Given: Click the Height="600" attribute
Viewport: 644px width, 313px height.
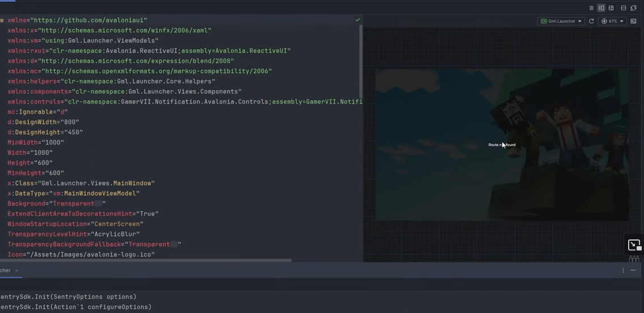Looking at the screenshot, I should (x=30, y=163).
